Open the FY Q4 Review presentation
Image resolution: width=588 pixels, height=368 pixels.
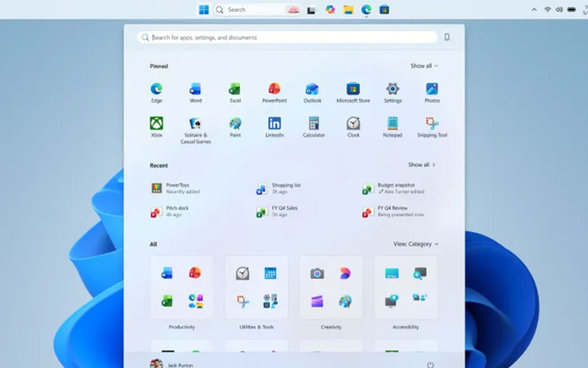(x=393, y=211)
